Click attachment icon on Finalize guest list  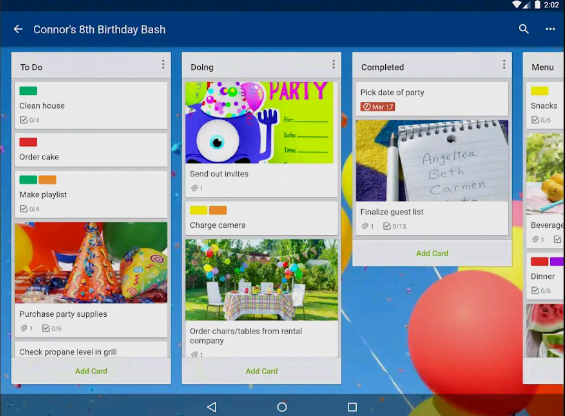[365, 226]
